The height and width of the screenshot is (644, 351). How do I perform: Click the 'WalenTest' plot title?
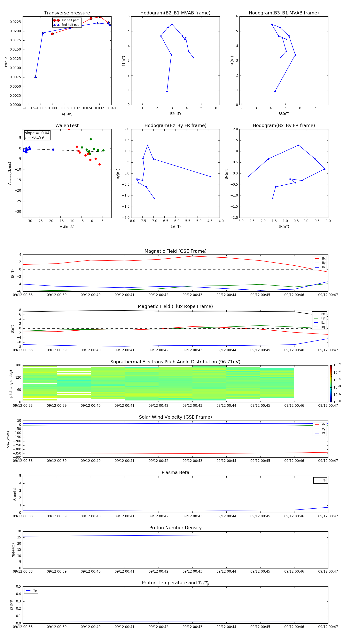pos(67,125)
